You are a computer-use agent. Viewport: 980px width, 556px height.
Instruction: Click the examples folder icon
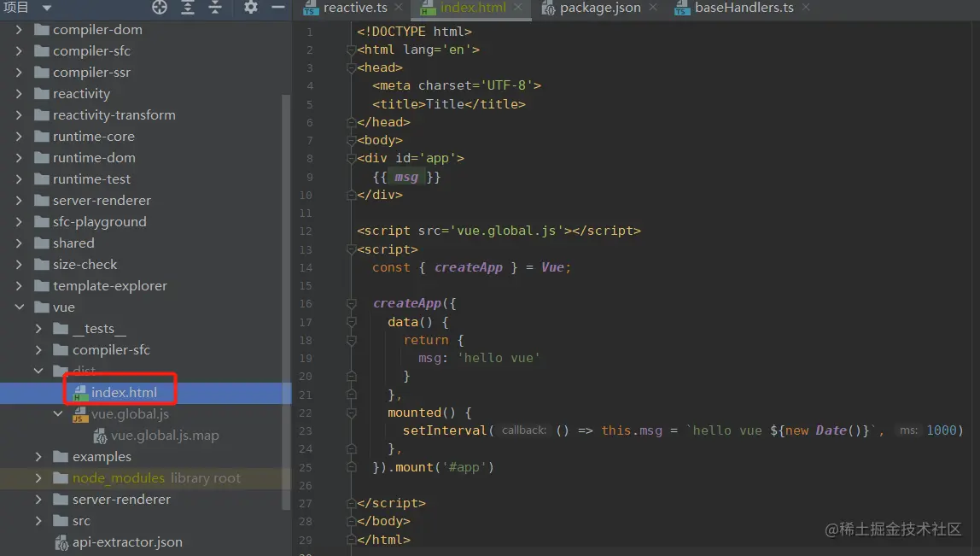(x=61, y=457)
